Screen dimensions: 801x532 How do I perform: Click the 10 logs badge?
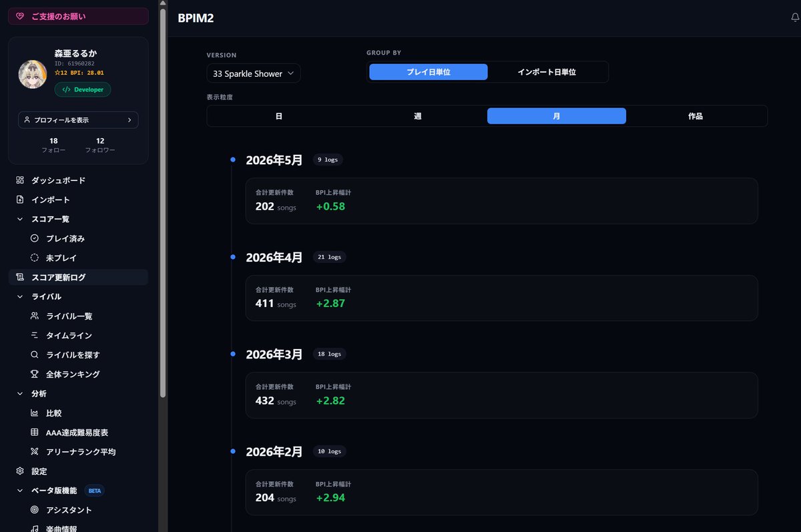329,451
